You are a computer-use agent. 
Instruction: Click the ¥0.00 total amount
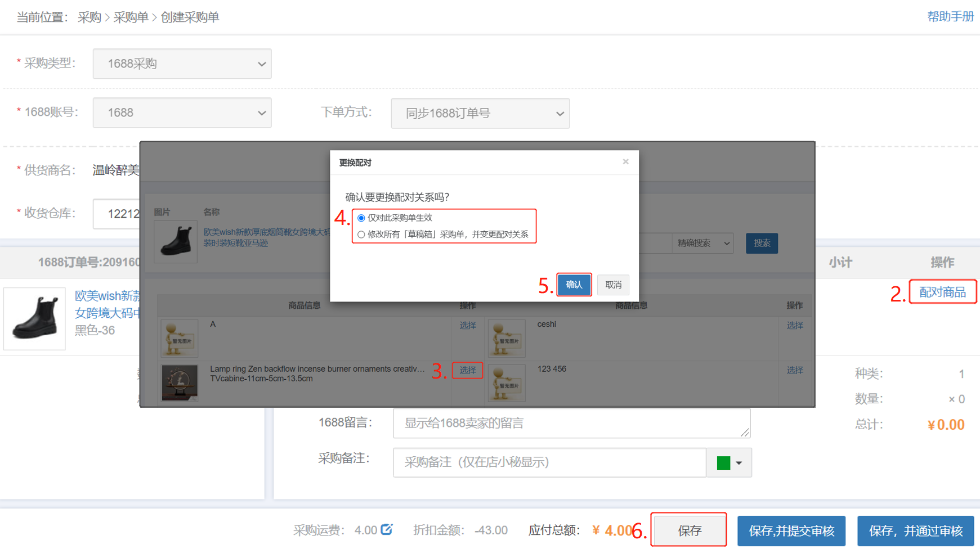point(946,425)
